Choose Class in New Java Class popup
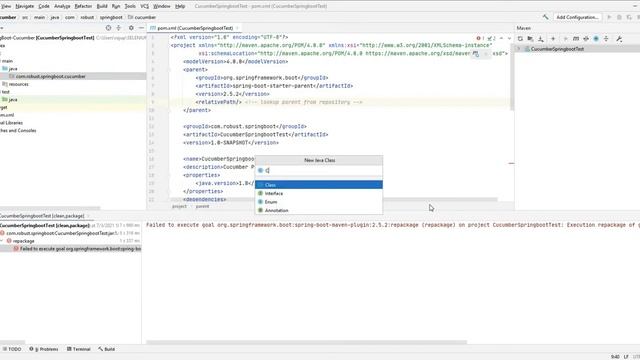 pyautogui.click(x=319, y=185)
